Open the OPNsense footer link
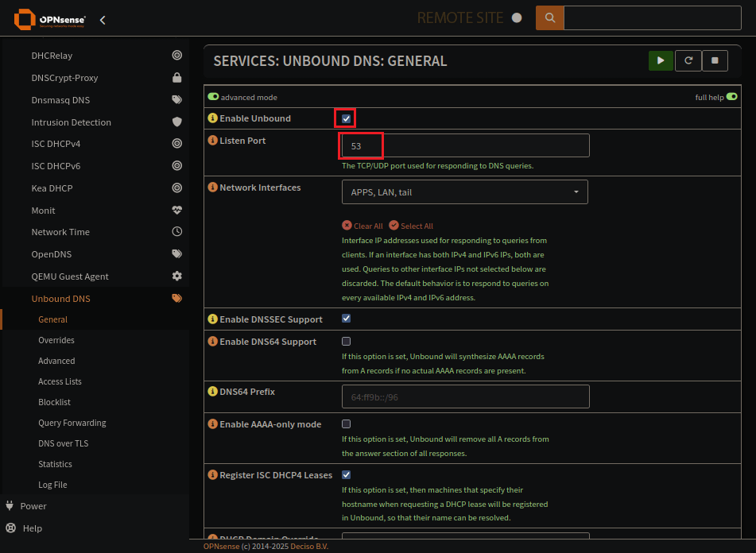The width and height of the screenshot is (756, 553). click(x=221, y=547)
